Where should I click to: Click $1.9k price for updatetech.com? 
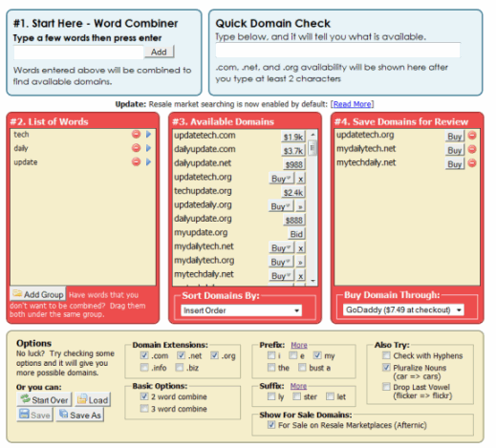click(x=293, y=137)
